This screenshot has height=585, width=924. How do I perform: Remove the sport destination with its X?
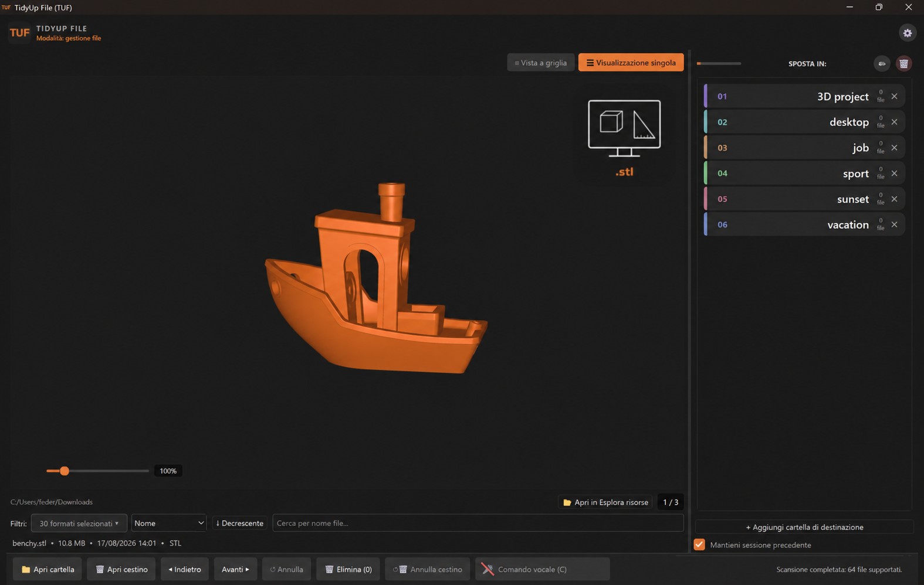click(x=894, y=174)
